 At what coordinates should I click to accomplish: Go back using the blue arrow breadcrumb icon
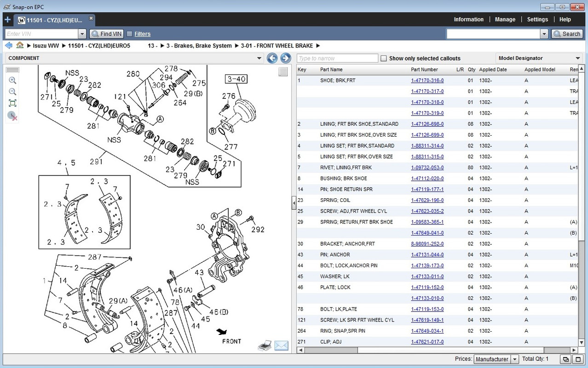(8, 46)
